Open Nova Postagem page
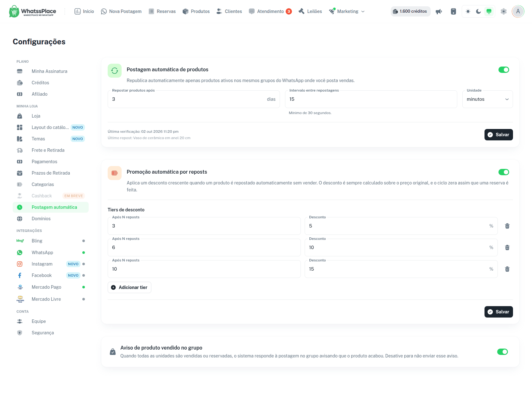Image resolution: width=532 pixels, height=405 pixels. click(121, 11)
